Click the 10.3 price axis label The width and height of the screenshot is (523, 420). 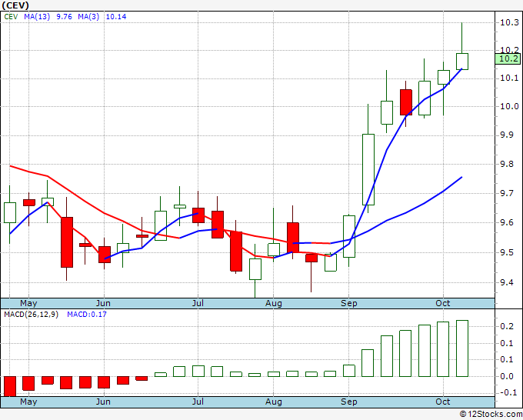[509, 22]
